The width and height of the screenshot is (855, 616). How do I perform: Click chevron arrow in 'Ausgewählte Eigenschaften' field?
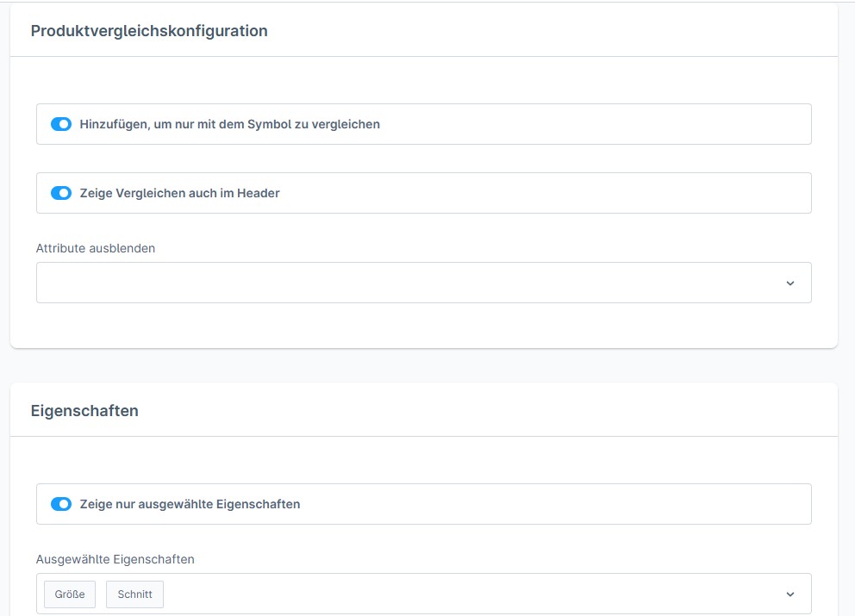(x=789, y=594)
